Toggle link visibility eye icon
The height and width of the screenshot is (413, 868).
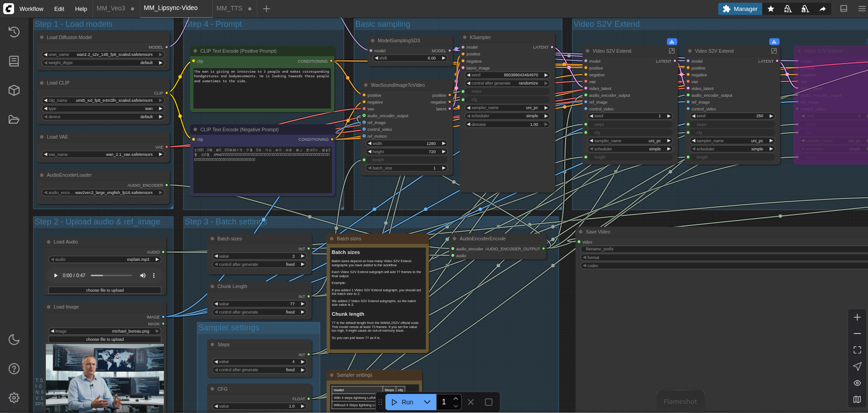tap(857, 383)
